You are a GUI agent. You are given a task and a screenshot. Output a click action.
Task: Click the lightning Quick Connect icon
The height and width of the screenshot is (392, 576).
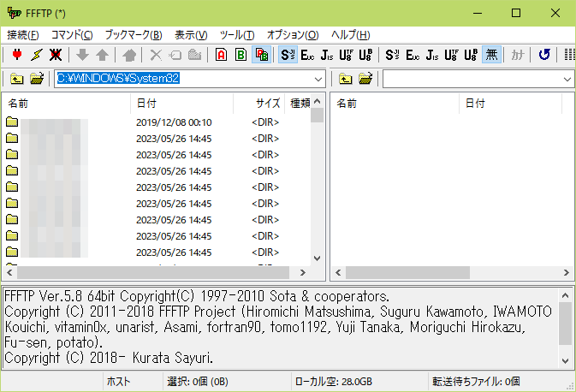pos(36,55)
